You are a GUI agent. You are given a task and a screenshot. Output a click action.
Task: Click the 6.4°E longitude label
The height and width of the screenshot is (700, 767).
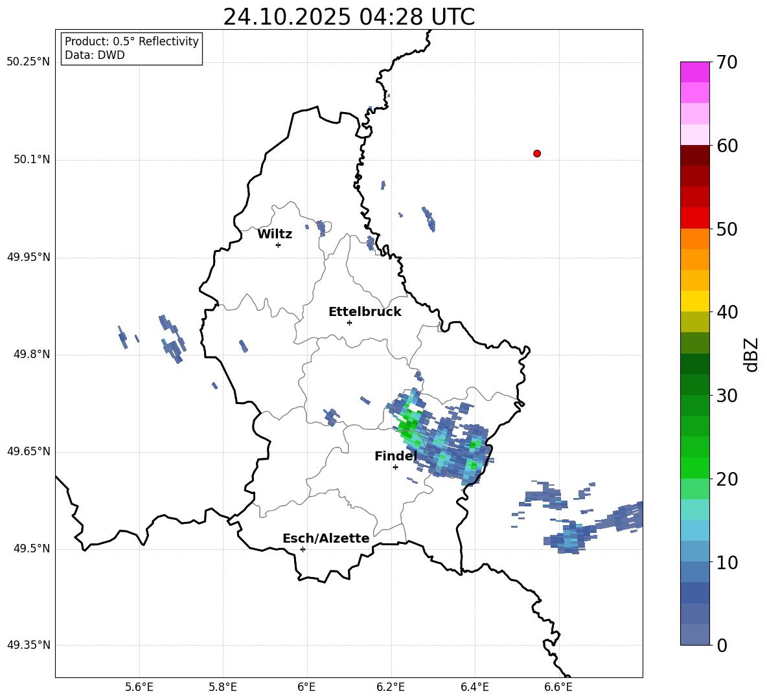tap(474, 687)
